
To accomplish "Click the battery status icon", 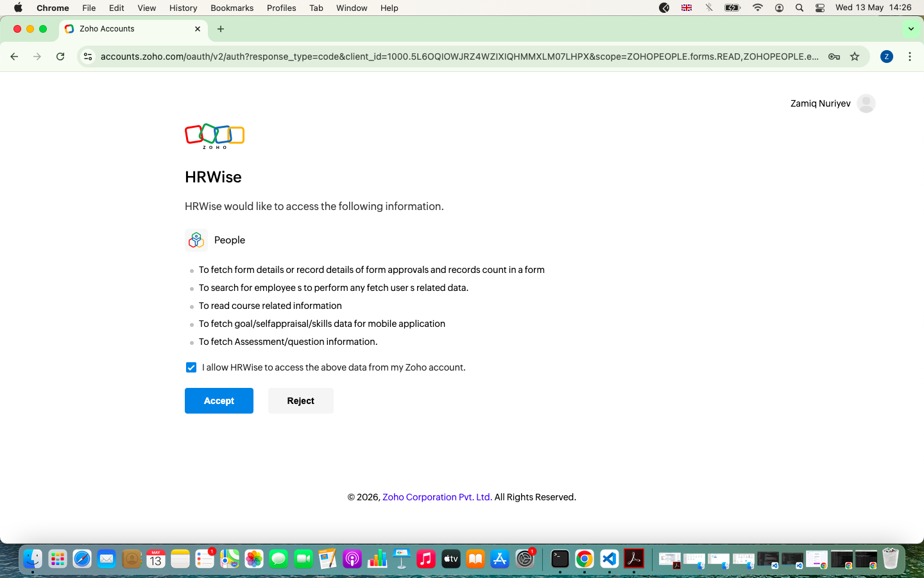I will point(732,8).
